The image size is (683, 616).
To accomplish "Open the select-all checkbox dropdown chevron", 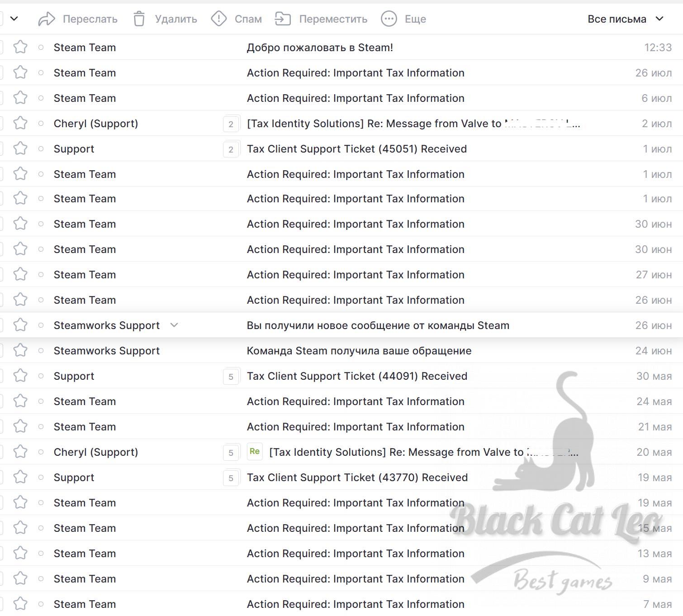I will coord(14,19).
